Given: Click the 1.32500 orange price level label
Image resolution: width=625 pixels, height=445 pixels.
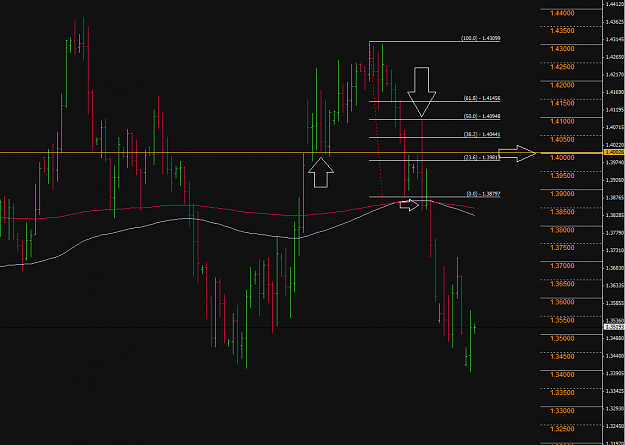Looking at the screenshot, I should coord(562,429).
